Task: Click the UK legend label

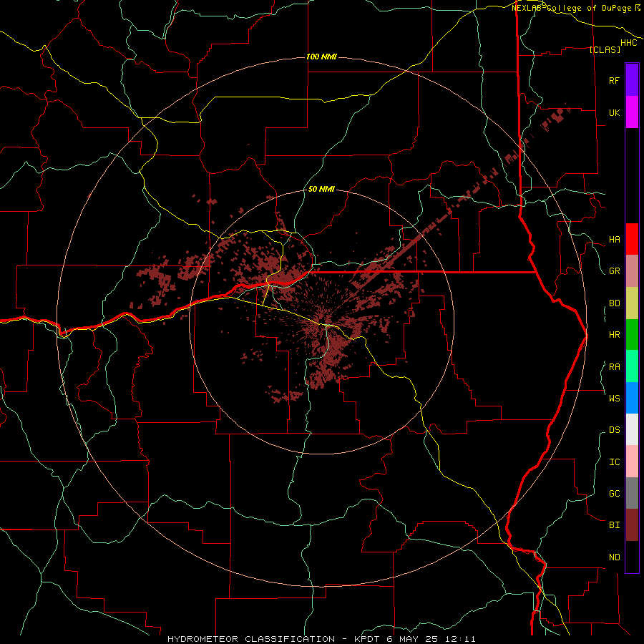Action: 614,113
